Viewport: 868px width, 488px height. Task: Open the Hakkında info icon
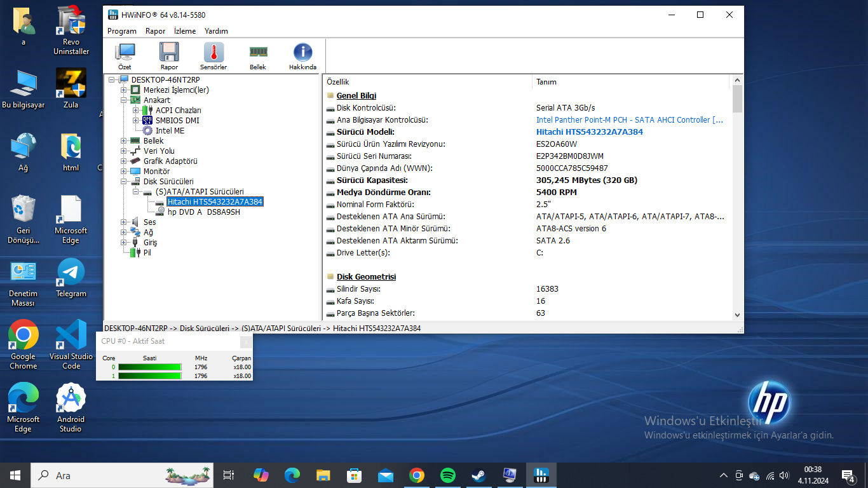click(x=302, y=56)
